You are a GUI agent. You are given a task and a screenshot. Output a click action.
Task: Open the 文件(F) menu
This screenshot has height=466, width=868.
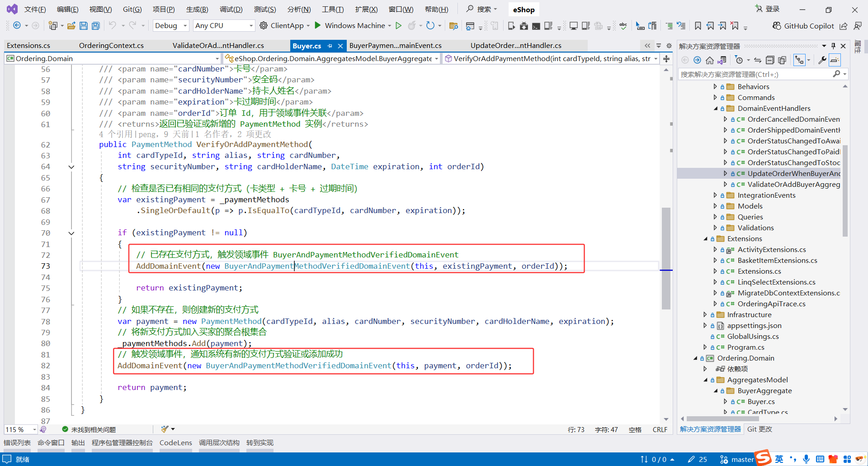35,10
